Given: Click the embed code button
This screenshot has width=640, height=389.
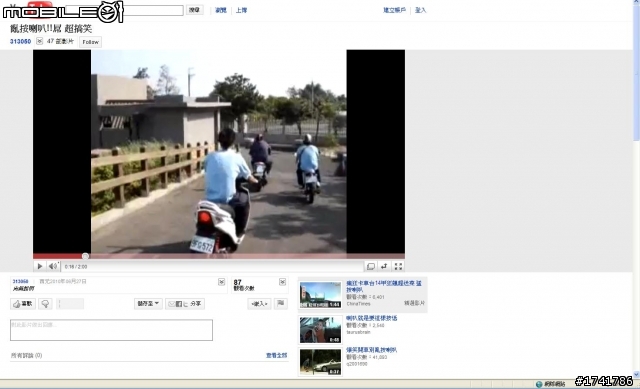Looking at the screenshot, I should click(259, 304).
